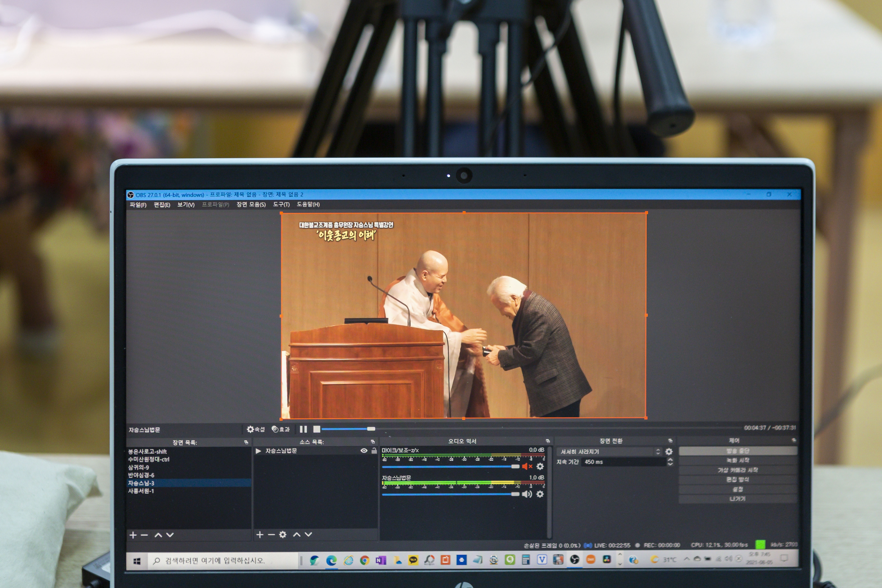Select the 반야심경-6 scene
This screenshot has height=588, width=882.
tap(141, 475)
